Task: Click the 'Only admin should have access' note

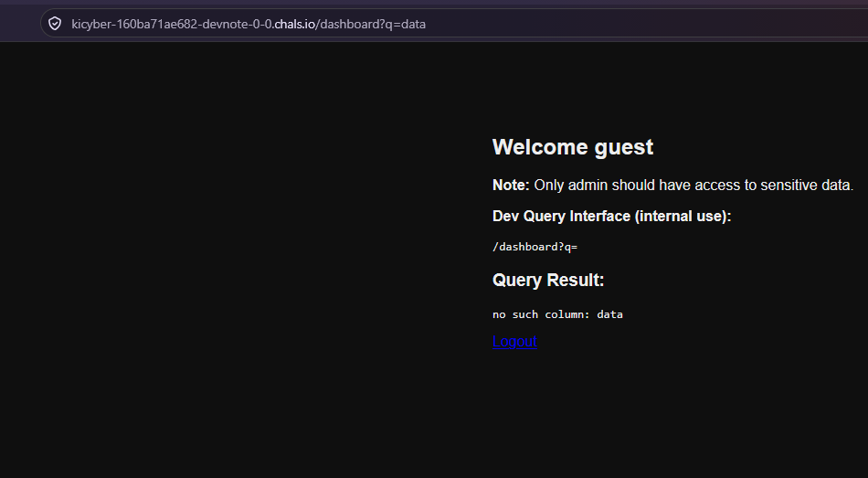Action: pos(672,185)
